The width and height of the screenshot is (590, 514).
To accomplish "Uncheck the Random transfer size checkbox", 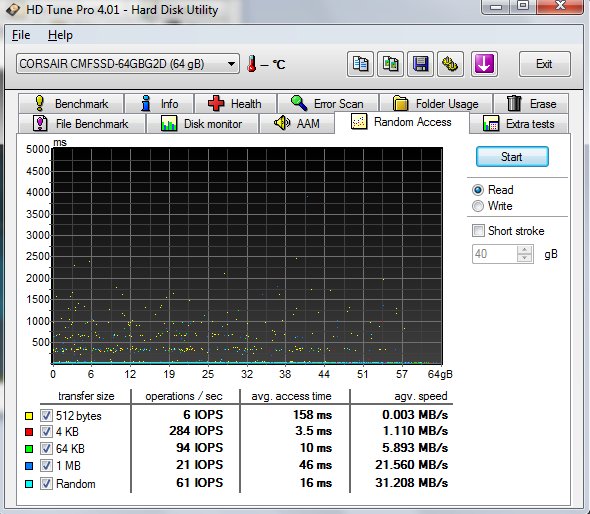I will 46,484.
